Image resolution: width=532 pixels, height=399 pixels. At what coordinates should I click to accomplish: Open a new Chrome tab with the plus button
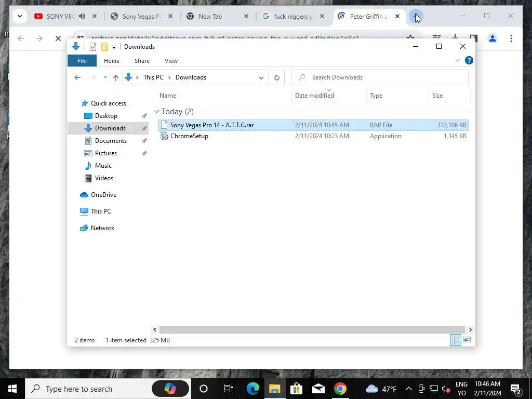(x=416, y=16)
